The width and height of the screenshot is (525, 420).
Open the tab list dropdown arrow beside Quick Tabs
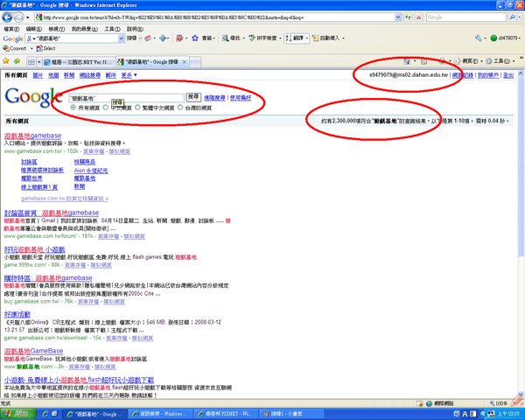[x=38, y=62]
